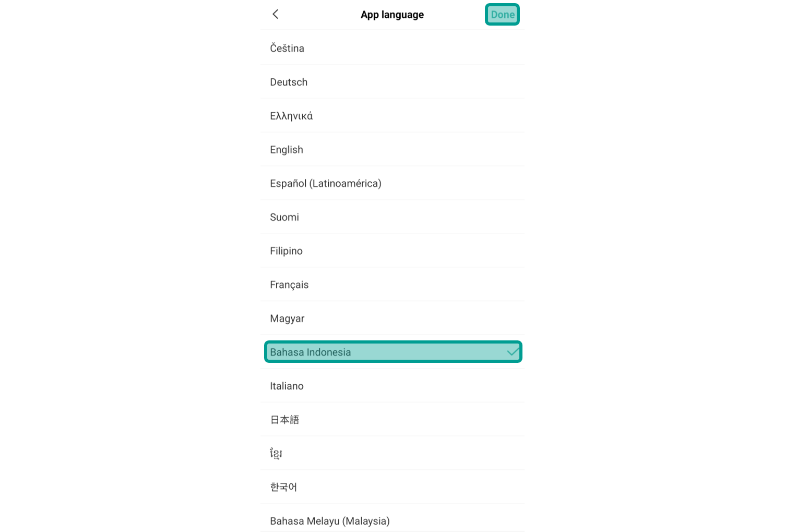Viewport: 785px width, 532px height.
Task: Select Ελληνικά from the list
Action: coord(392,116)
